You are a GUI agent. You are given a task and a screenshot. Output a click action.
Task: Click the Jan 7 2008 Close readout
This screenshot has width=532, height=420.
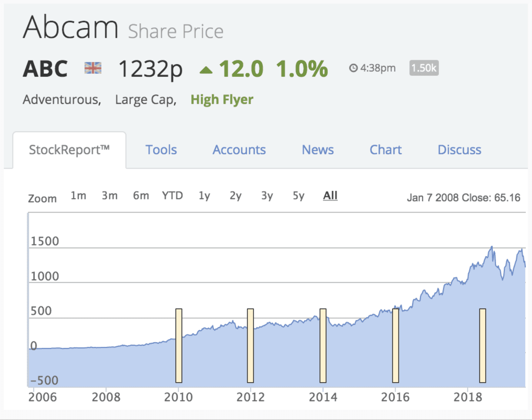click(x=464, y=197)
